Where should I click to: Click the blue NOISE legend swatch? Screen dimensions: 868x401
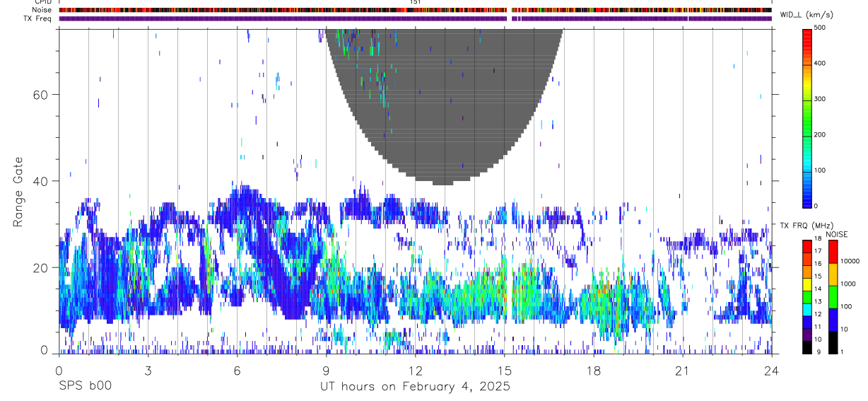click(x=833, y=319)
